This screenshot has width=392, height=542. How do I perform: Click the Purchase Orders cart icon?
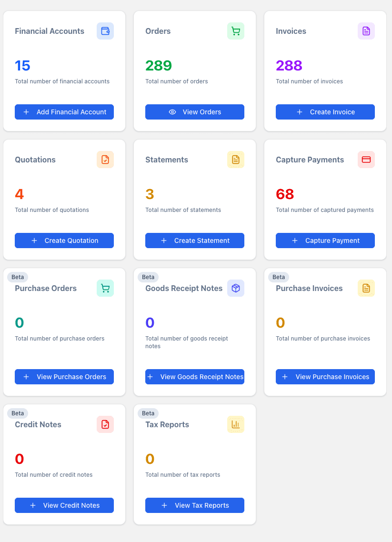(105, 288)
